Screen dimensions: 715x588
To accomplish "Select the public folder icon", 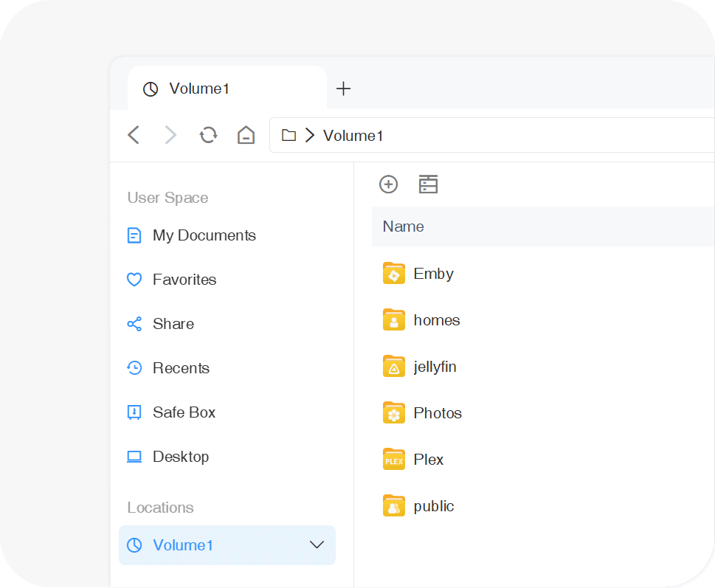I will click(394, 506).
